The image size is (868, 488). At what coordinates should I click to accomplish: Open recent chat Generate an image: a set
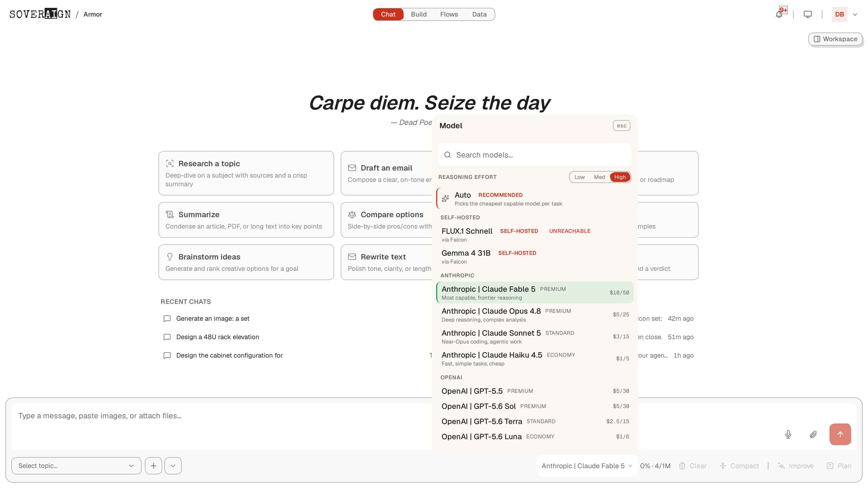(x=213, y=319)
